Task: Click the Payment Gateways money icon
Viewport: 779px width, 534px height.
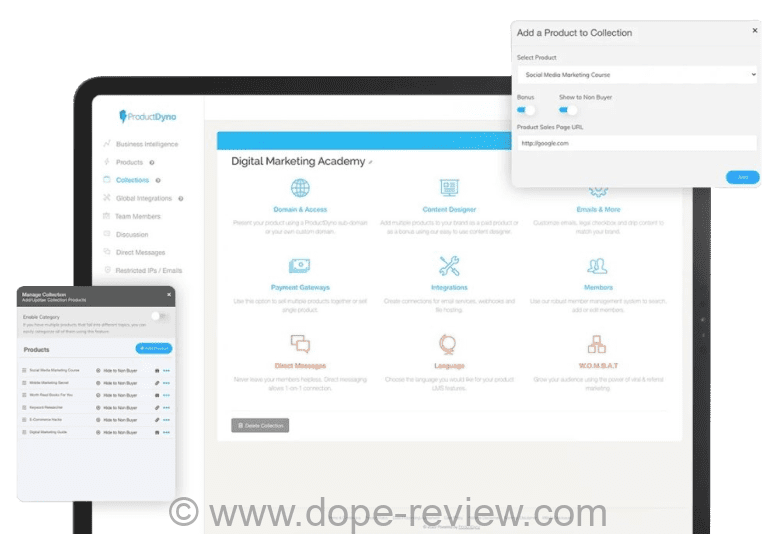Action: 299,265
